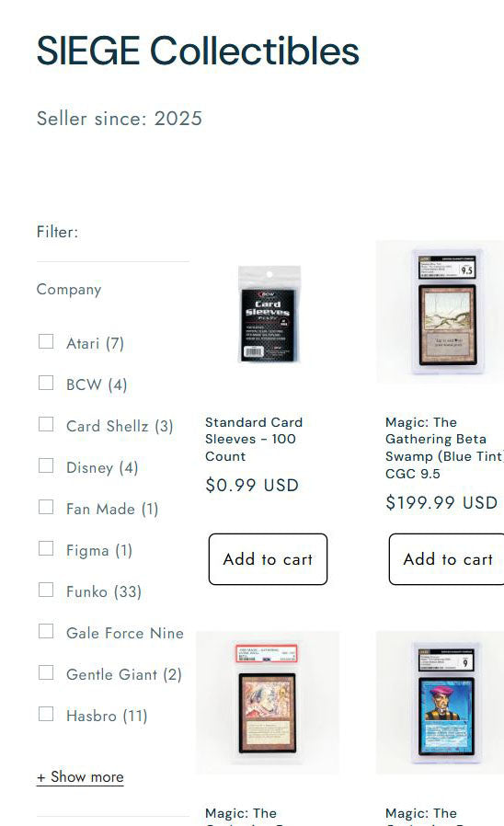Toggle the Figma filter checkbox
The image size is (504, 826).
tap(46, 549)
